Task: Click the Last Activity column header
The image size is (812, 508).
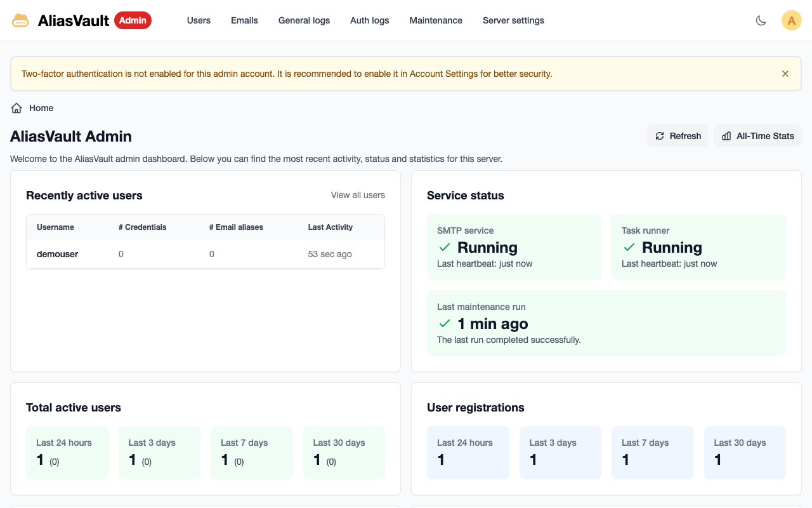Action: [x=331, y=227]
